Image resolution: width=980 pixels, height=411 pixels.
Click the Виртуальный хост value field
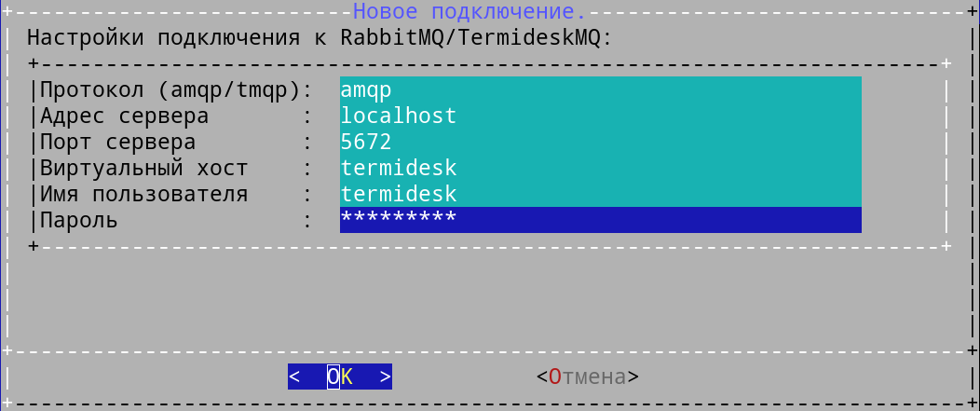click(x=601, y=169)
